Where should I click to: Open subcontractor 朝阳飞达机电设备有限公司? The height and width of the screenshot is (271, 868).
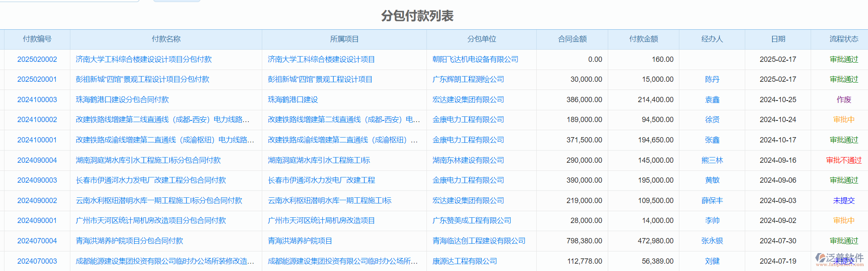point(475,59)
